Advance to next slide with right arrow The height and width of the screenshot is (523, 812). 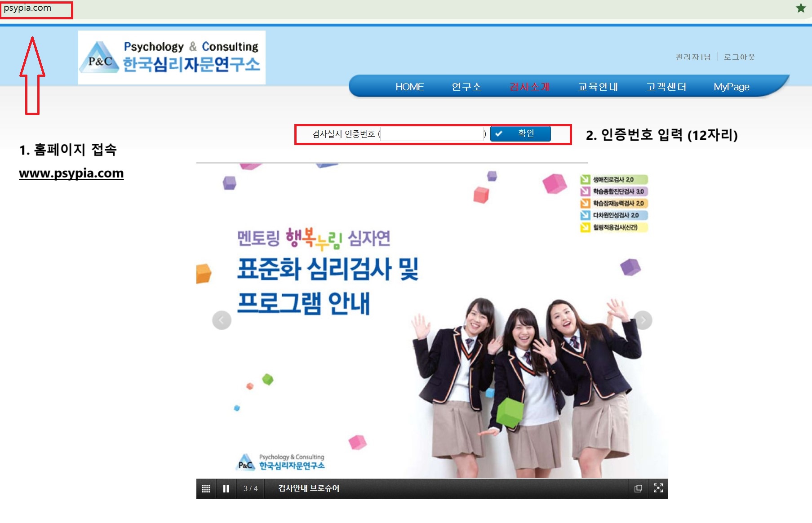pos(643,320)
